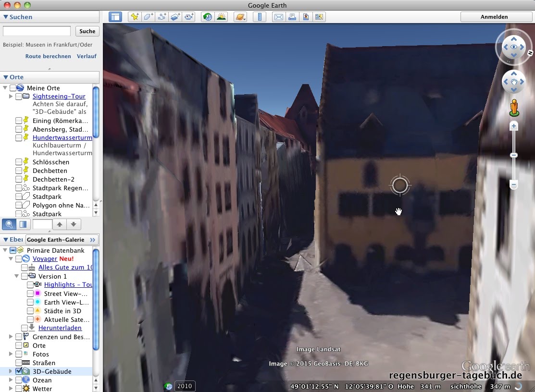
Task: Open Hundertwasserturm placemark link
Action: pyautogui.click(x=62, y=138)
